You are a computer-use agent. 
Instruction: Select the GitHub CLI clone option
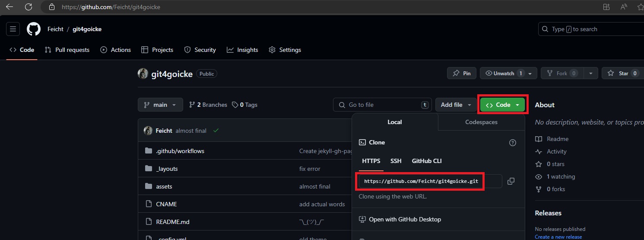coord(427,161)
